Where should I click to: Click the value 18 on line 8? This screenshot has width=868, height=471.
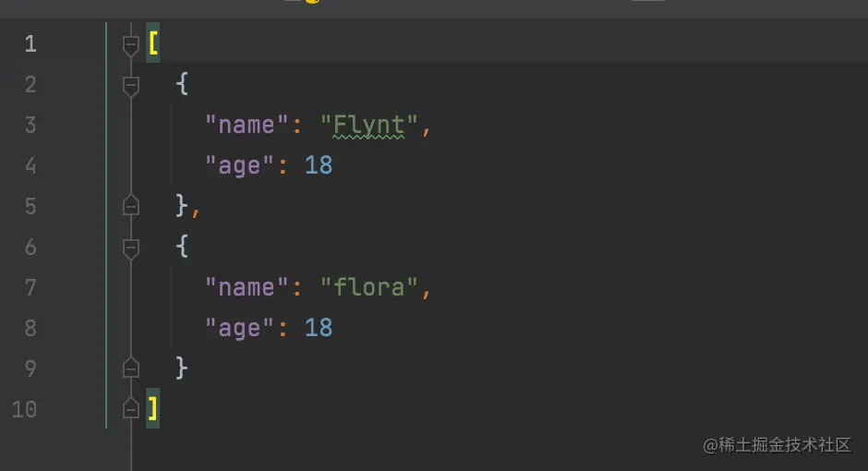tap(319, 328)
